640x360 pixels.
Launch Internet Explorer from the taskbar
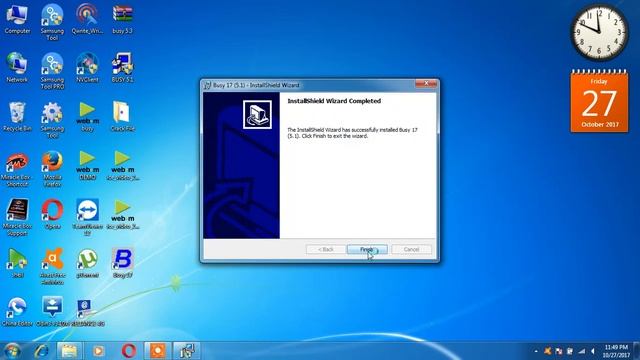[41, 351]
